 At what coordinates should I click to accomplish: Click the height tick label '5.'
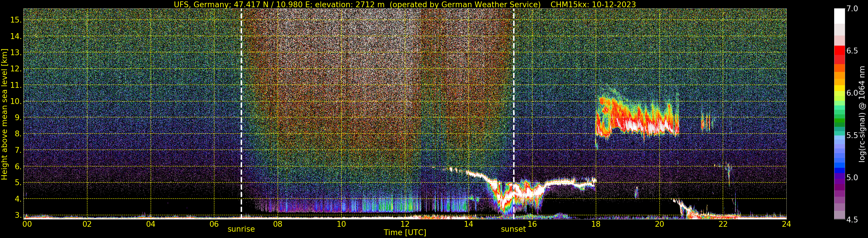(x=18, y=183)
